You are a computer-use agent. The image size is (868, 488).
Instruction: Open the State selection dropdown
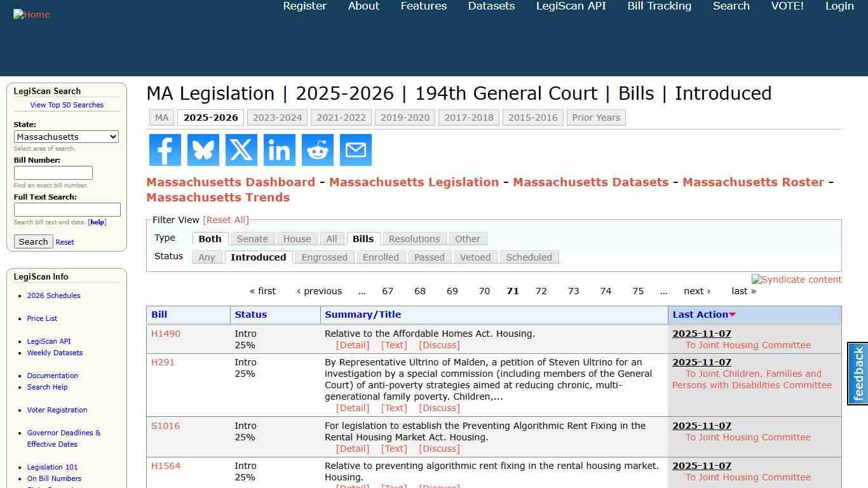click(66, 137)
